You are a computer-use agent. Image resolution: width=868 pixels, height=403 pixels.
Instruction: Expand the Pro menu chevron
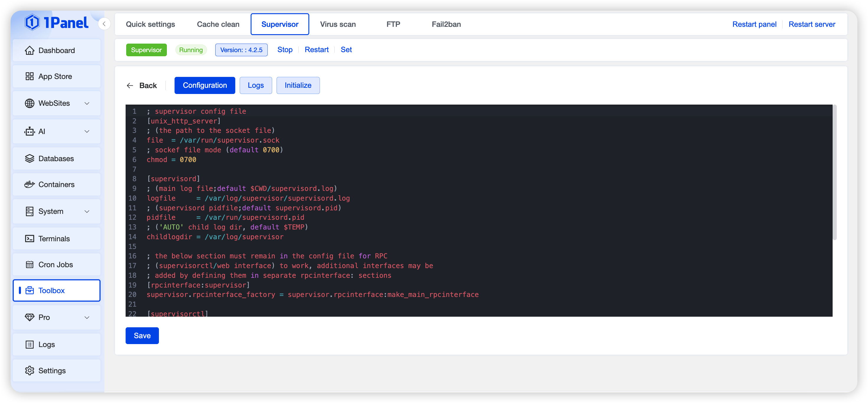click(x=87, y=318)
